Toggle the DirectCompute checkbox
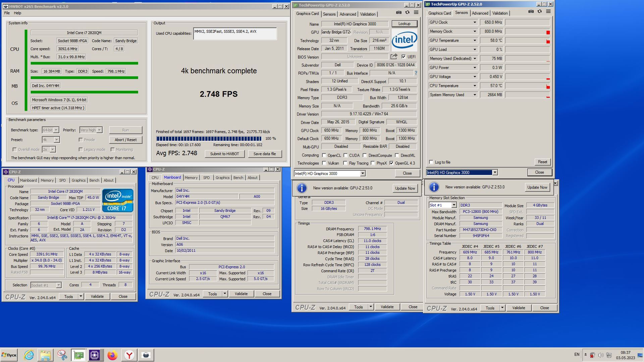The image size is (644, 362). tap(365, 156)
